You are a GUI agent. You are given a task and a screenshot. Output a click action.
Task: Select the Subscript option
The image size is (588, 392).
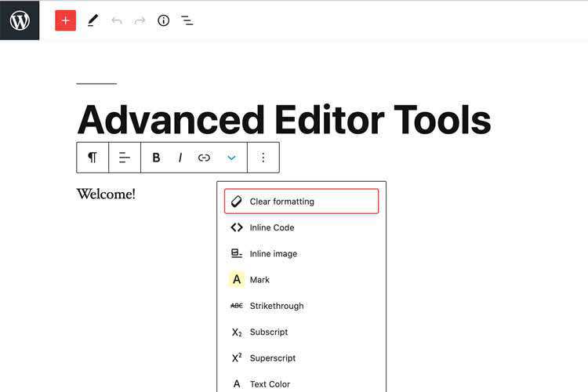(302, 332)
